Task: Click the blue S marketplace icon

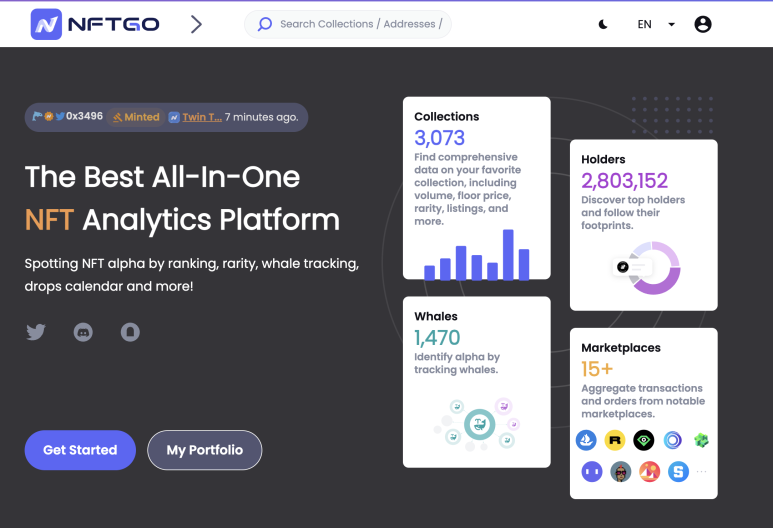Action: 678,472
